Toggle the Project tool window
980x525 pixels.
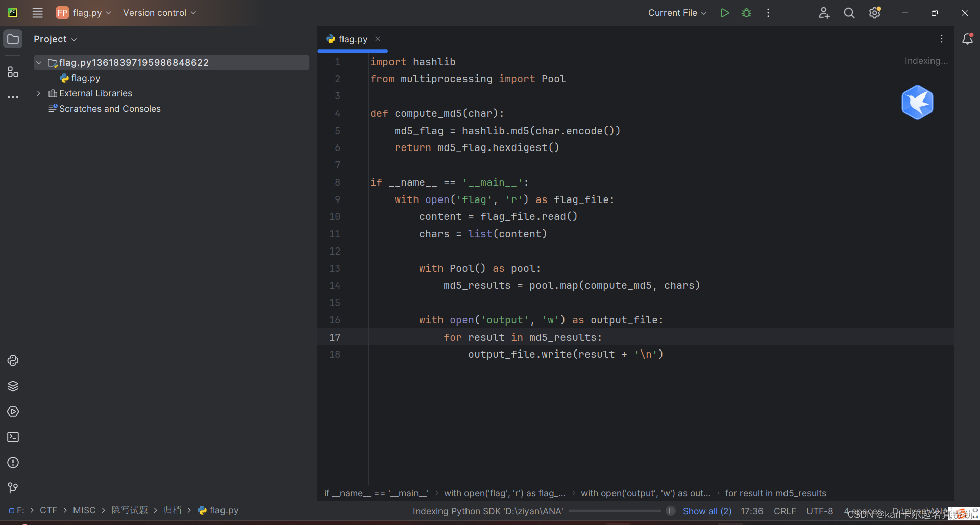tap(13, 38)
